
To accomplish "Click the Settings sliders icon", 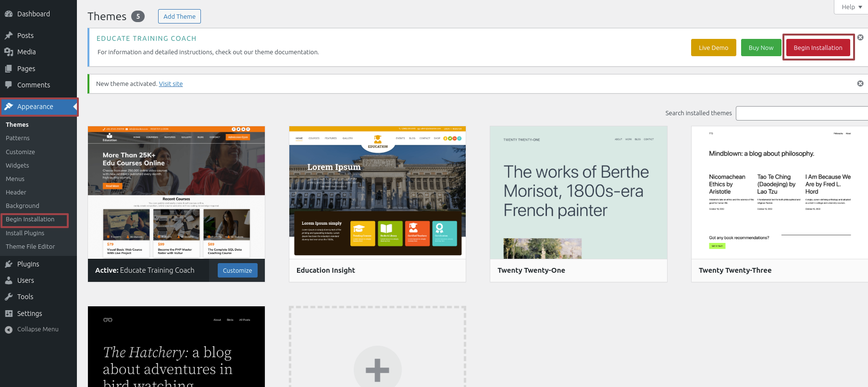I will (9, 314).
